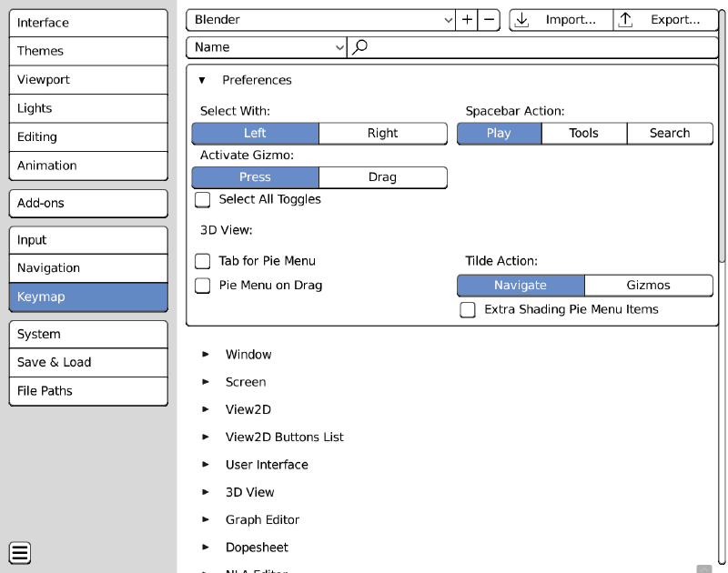Collapse the Preferences panel
728x573 pixels.
[x=202, y=80]
